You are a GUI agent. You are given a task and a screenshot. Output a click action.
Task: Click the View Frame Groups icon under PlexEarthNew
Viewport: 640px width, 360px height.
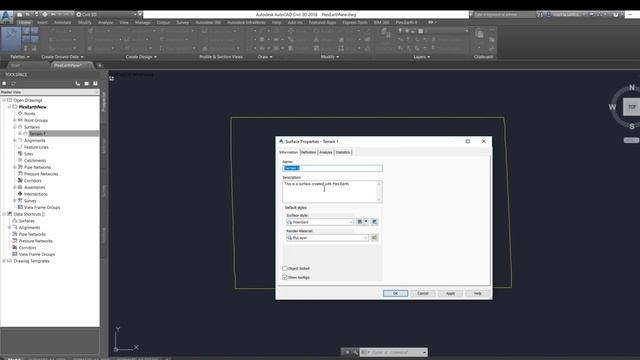20,207
